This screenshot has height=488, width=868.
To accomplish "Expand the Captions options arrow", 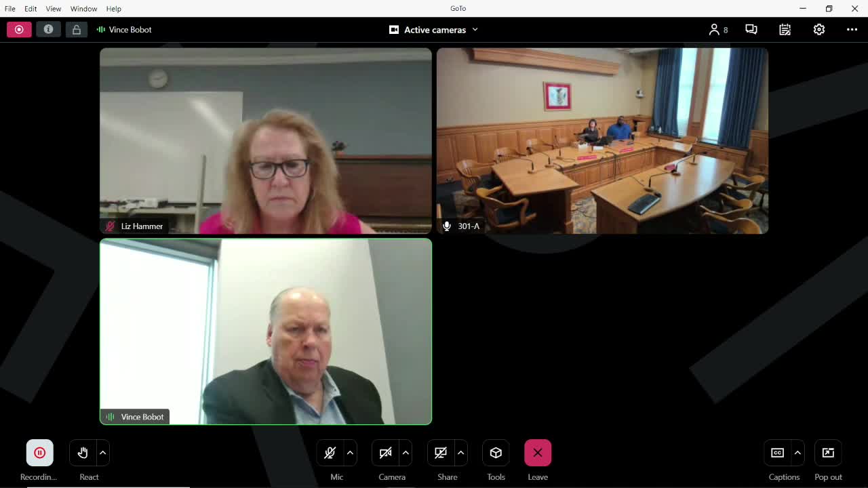I will [797, 453].
